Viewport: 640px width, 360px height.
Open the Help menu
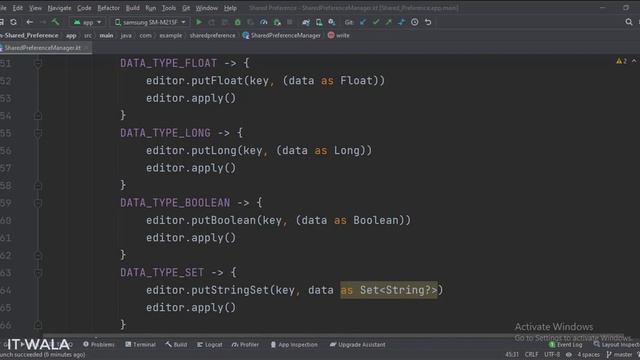point(230,8)
